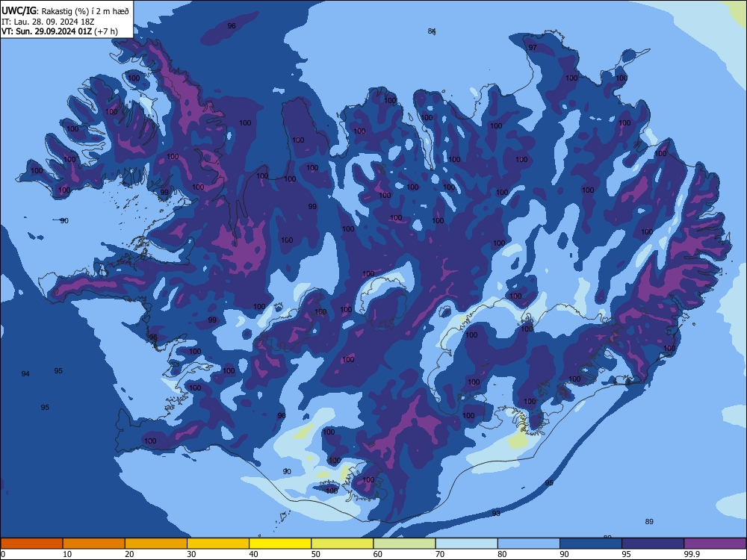
Task: Click the '84' humidity value on the map
Action: point(432,31)
